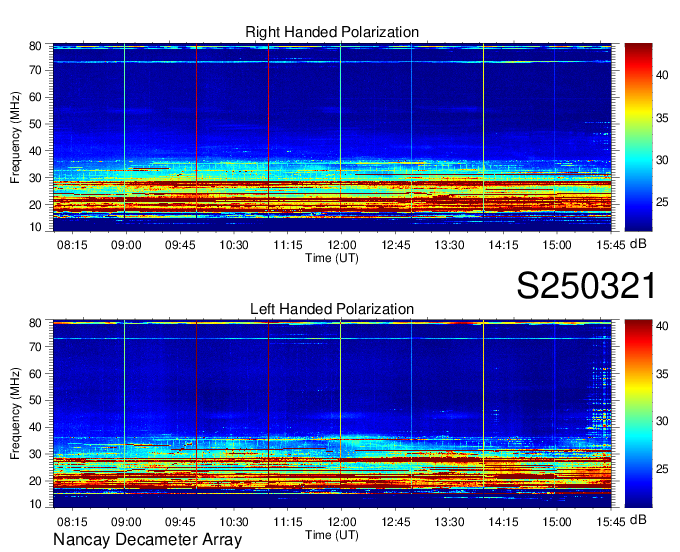Image resolution: width=680 pixels, height=552 pixels.
Task: Click the "08:15" time tick under the Left Handed plot
Action: coord(72,522)
